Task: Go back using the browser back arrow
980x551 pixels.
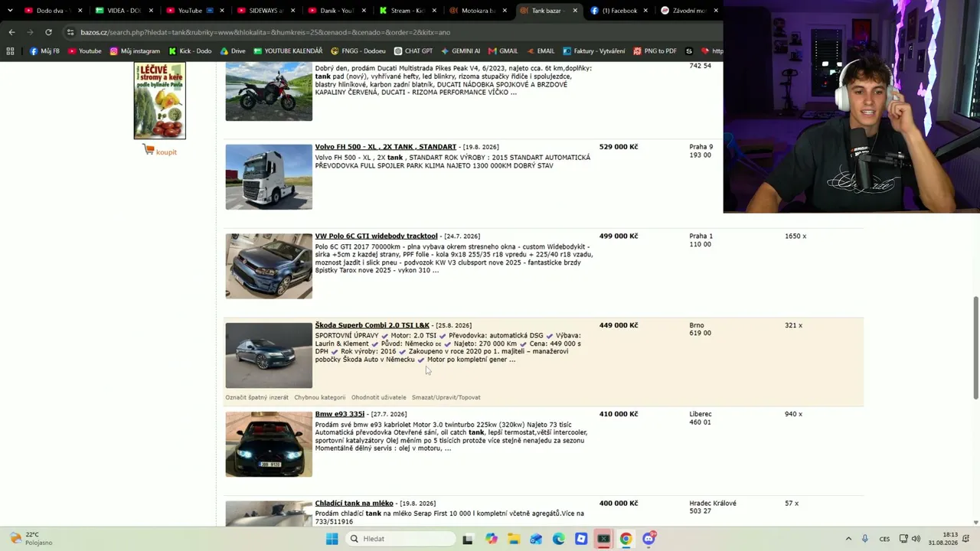Action: [x=11, y=32]
